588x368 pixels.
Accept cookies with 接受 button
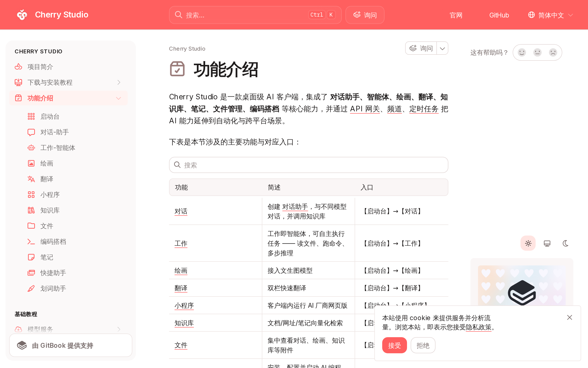(x=394, y=345)
